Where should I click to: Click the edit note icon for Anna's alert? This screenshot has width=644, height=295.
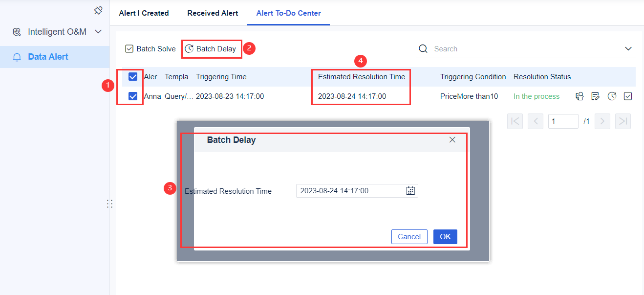point(596,96)
